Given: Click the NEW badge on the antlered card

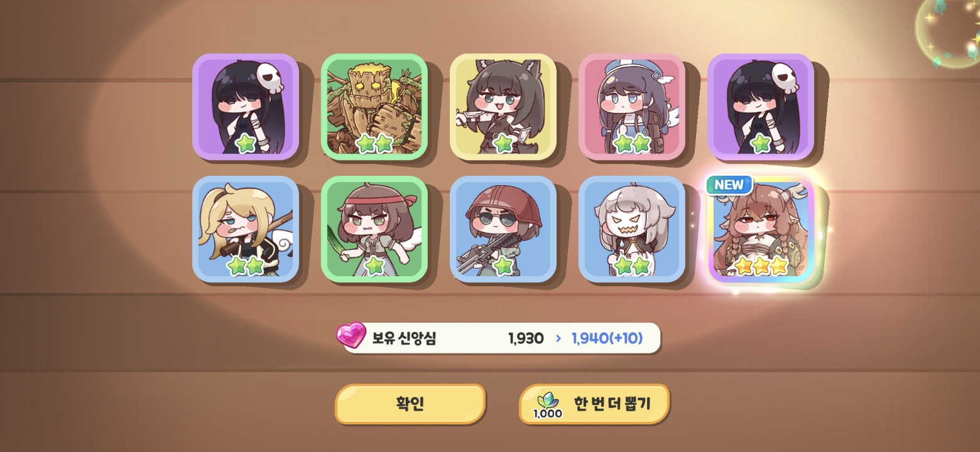Looking at the screenshot, I should [x=729, y=185].
